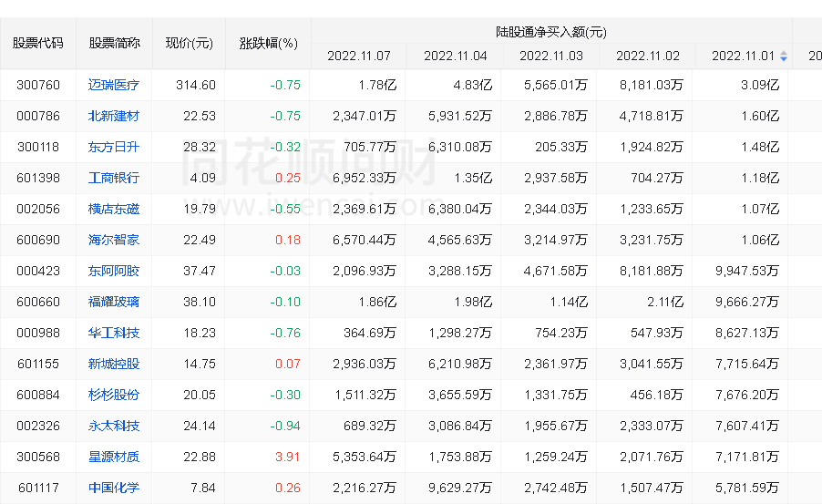Click net buy value 6,570.44万
Image resolution: width=822 pixels, height=504 pixels.
click(365, 240)
